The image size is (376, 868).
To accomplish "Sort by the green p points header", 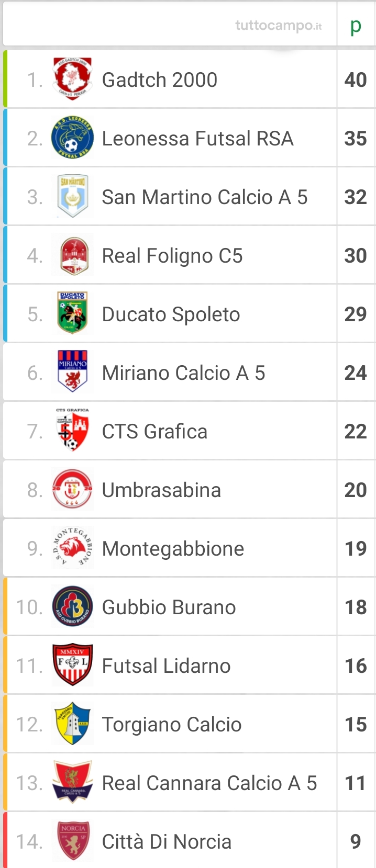I will pos(356,26).
